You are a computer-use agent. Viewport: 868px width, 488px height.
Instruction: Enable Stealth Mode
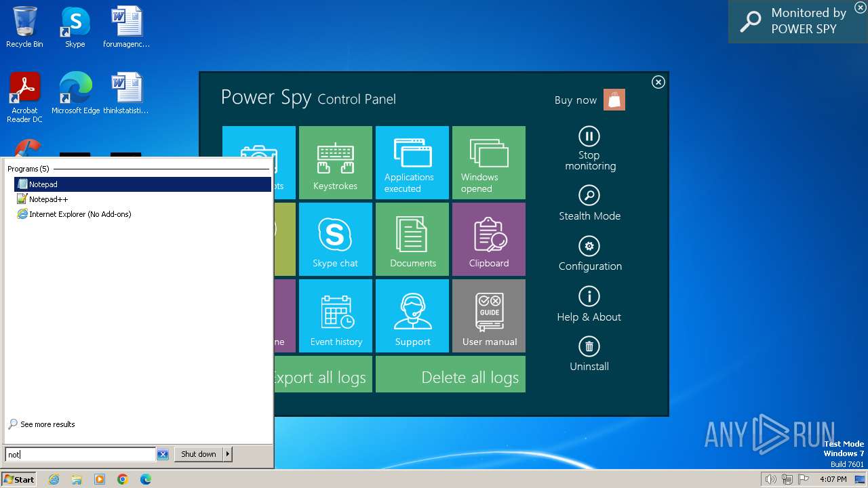coord(589,203)
